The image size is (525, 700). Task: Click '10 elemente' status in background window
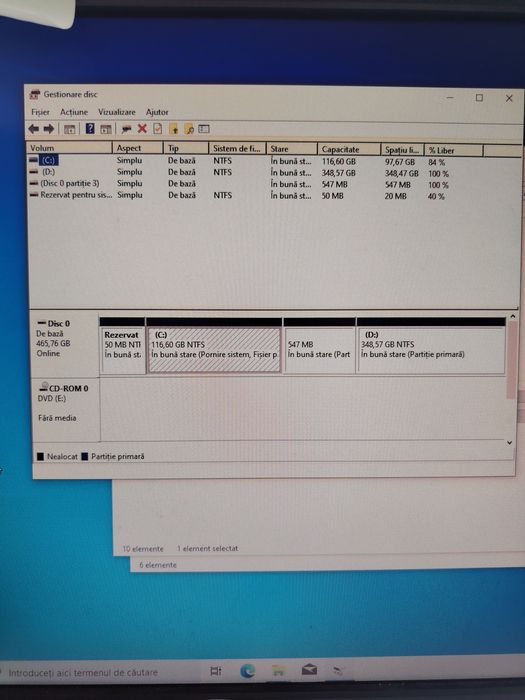[143, 549]
